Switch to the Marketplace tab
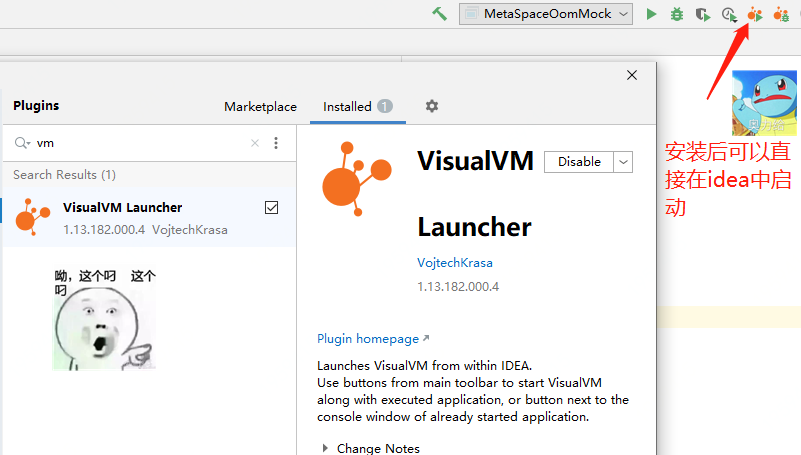 click(261, 107)
